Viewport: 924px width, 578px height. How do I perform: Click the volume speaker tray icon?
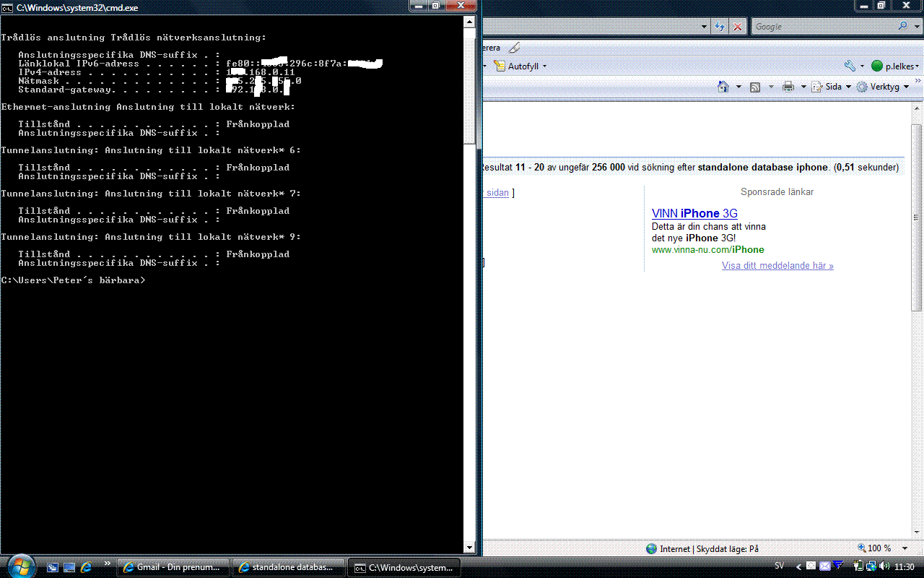[883, 566]
